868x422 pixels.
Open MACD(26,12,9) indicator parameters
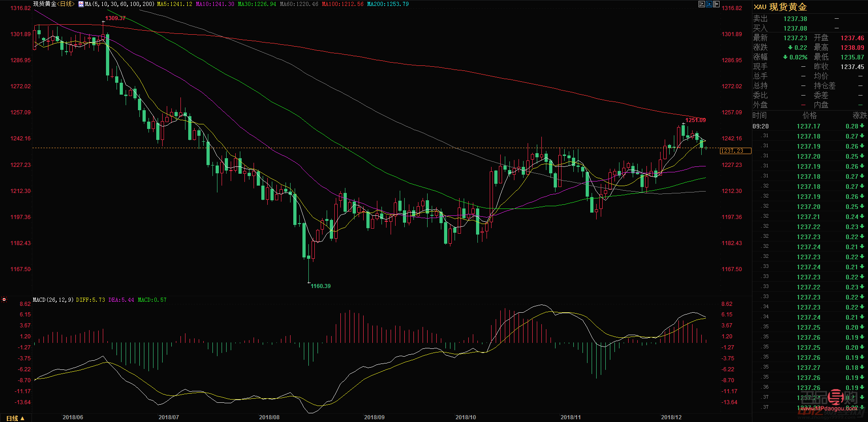coord(53,300)
